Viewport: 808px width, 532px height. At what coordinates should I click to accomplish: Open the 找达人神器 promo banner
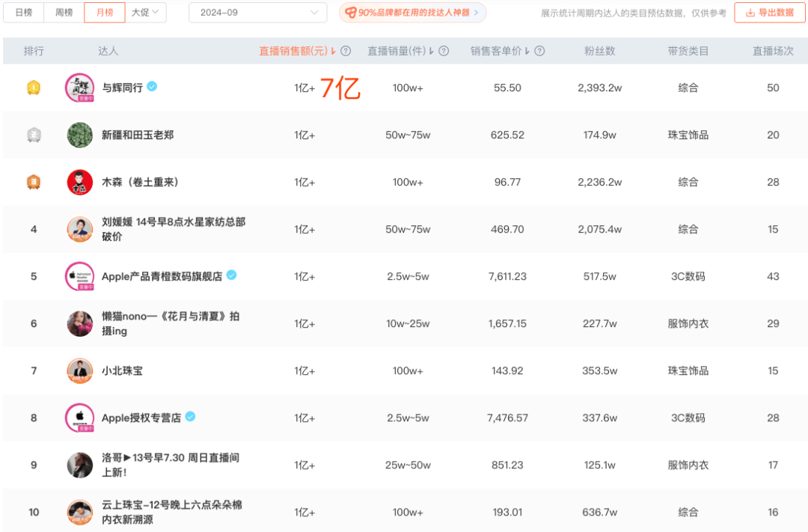pos(412,13)
